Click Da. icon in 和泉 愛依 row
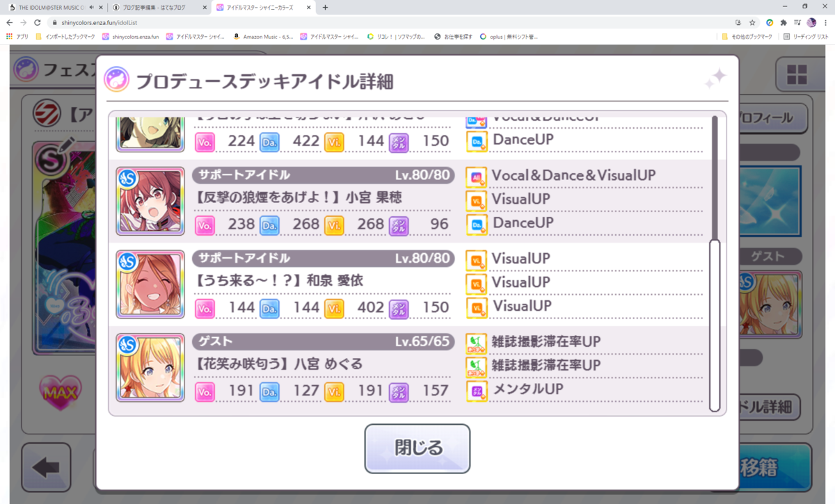 tap(269, 308)
